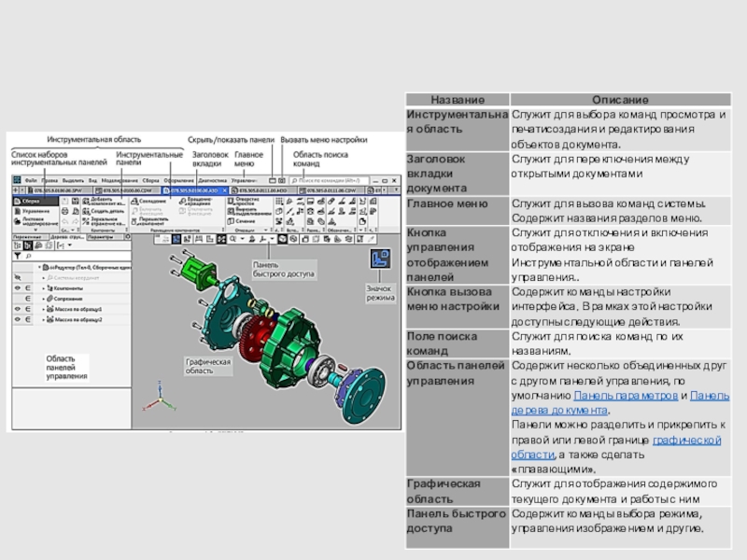Viewport: 747px width, 560px height.
Task: Click the Save icon
Action: coord(75,201)
